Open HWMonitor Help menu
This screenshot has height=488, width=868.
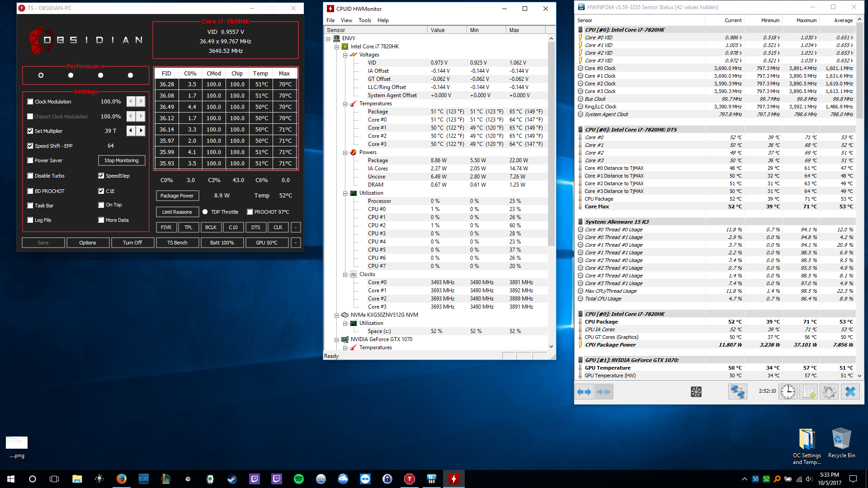coord(383,20)
